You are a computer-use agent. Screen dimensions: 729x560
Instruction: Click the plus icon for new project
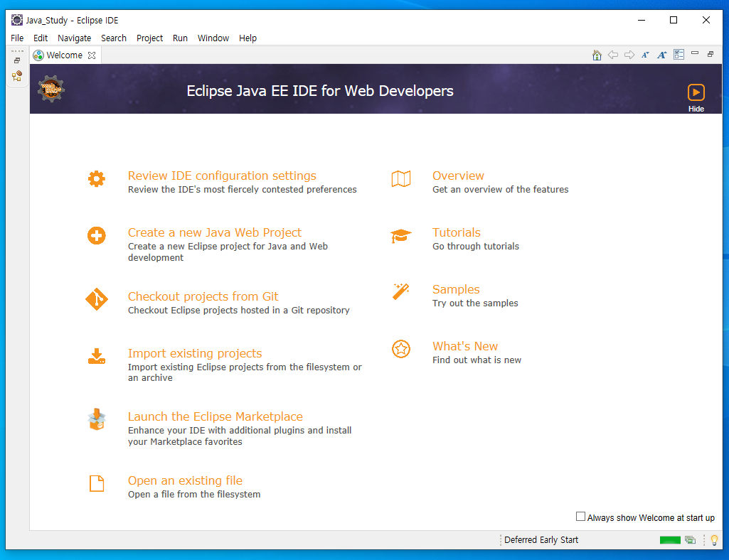coord(97,236)
